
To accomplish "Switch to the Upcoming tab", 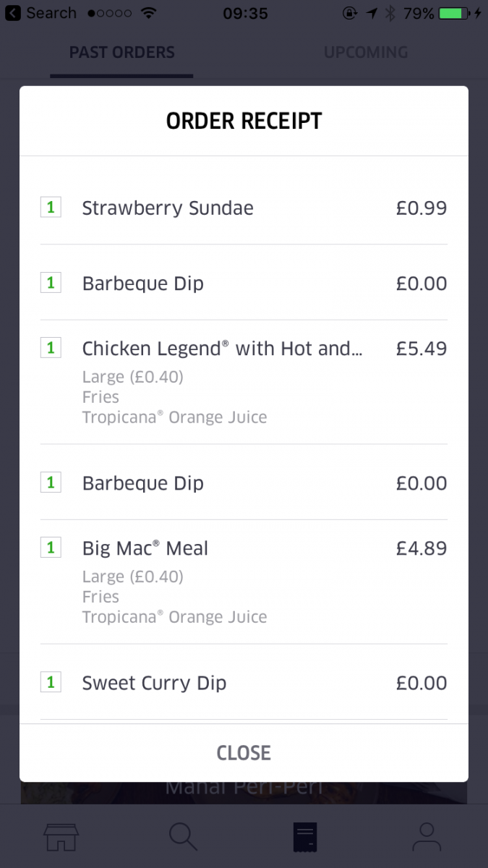I will click(365, 52).
